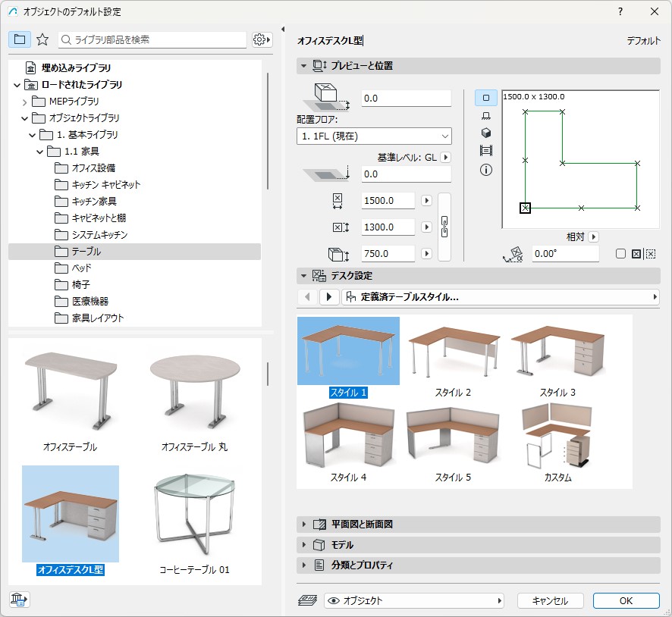This screenshot has height=617, width=672.
Task: Open the library settings gear menu
Action: coord(262,39)
